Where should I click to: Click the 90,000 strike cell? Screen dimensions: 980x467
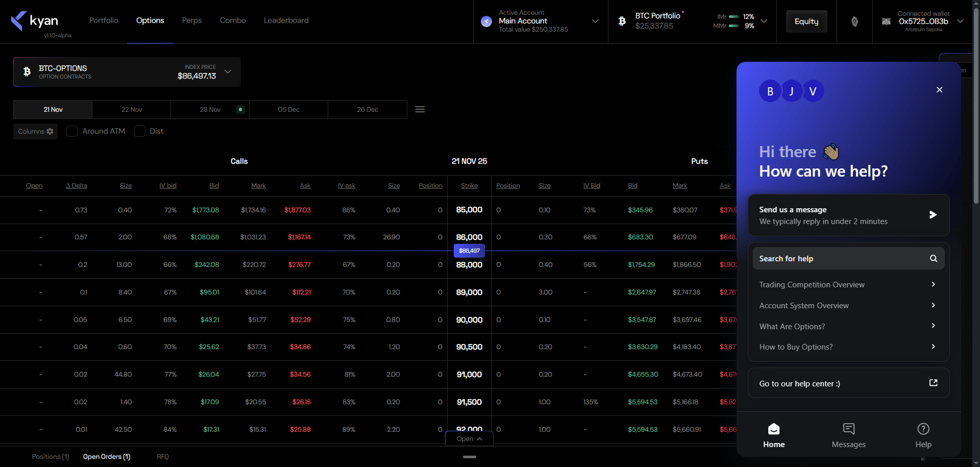click(x=469, y=320)
